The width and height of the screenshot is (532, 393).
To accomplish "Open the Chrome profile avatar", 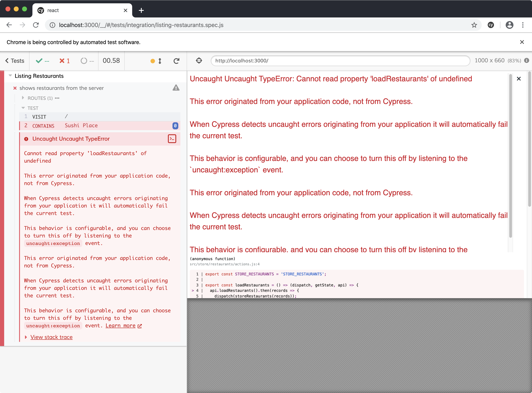I will pos(509,25).
